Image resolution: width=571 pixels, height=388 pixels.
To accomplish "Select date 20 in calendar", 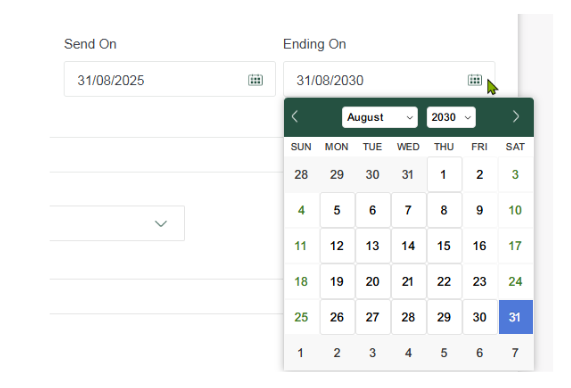I will pos(373,282).
